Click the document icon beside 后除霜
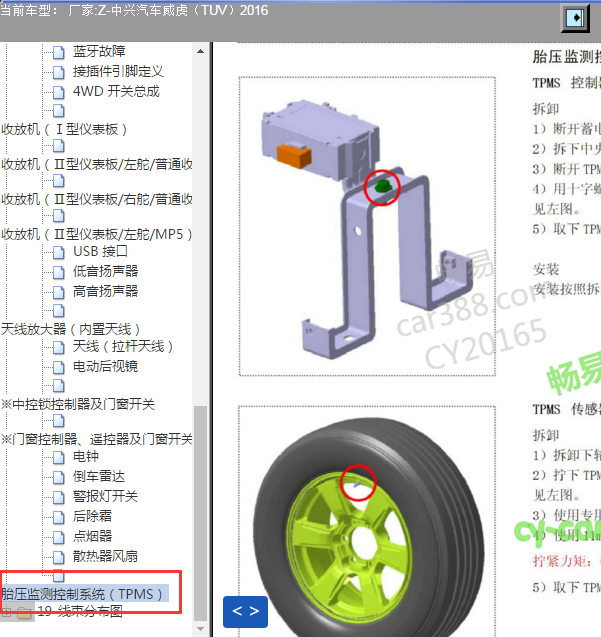 coord(58,517)
